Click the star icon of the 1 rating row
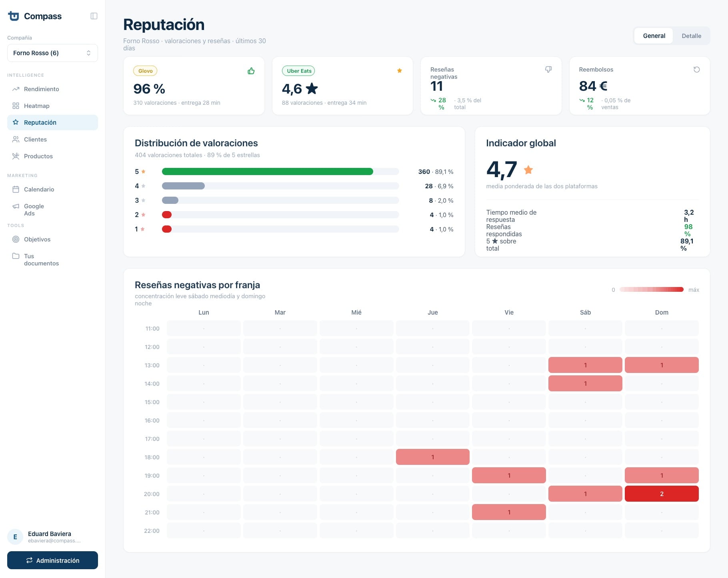The height and width of the screenshot is (578, 728). pos(143,229)
